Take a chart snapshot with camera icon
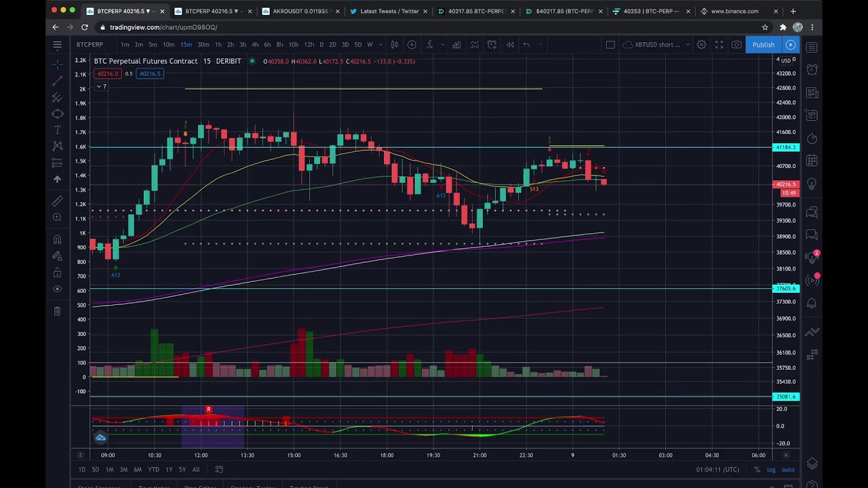The height and width of the screenshot is (488, 868). [x=736, y=45]
